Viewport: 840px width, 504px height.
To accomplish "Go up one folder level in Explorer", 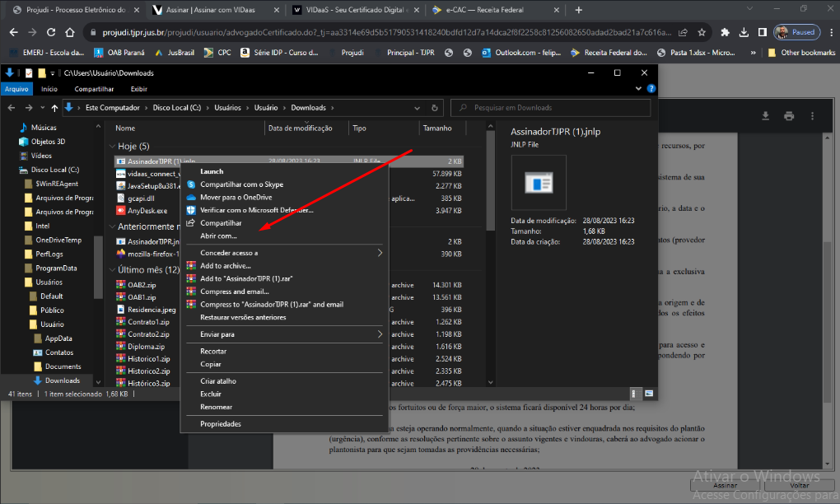I will point(54,108).
